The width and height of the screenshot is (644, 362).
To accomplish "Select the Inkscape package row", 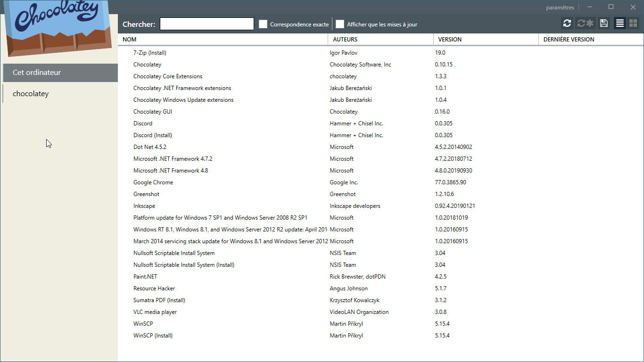I will (381, 206).
